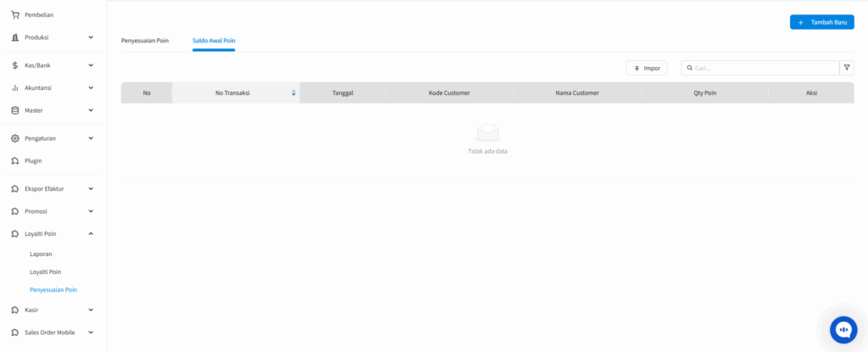Image resolution: width=868 pixels, height=352 pixels.
Task: Click the Aksi column header
Action: pyautogui.click(x=811, y=93)
